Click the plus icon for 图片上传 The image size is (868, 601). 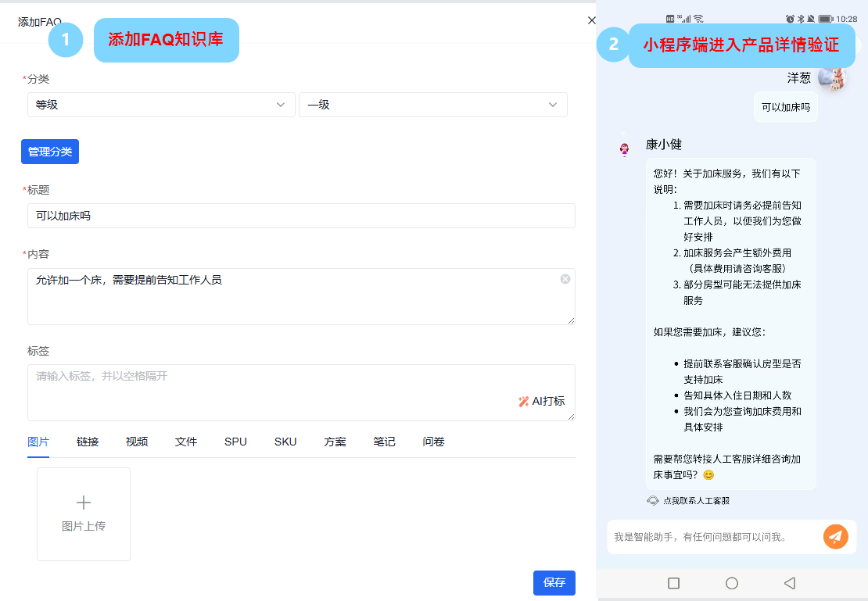[x=84, y=503]
